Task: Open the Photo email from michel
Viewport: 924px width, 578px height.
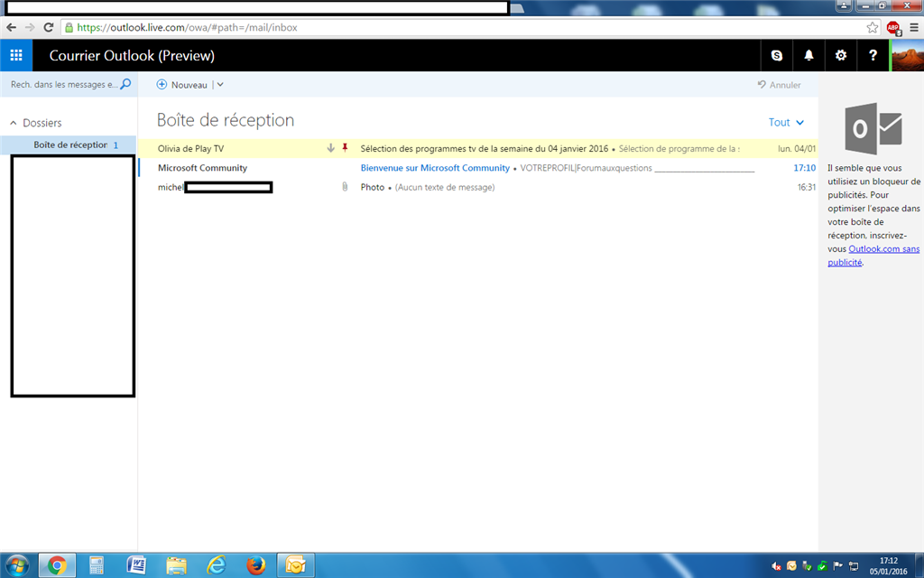Action: click(x=477, y=188)
